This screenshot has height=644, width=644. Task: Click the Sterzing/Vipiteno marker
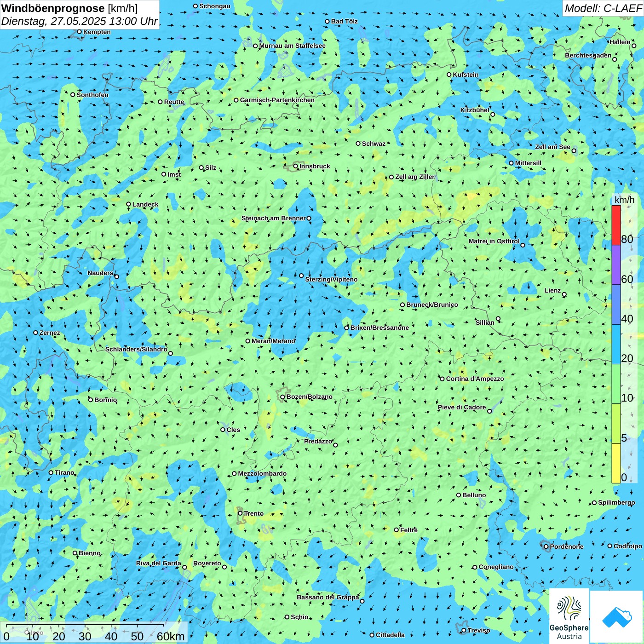point(301,276)
